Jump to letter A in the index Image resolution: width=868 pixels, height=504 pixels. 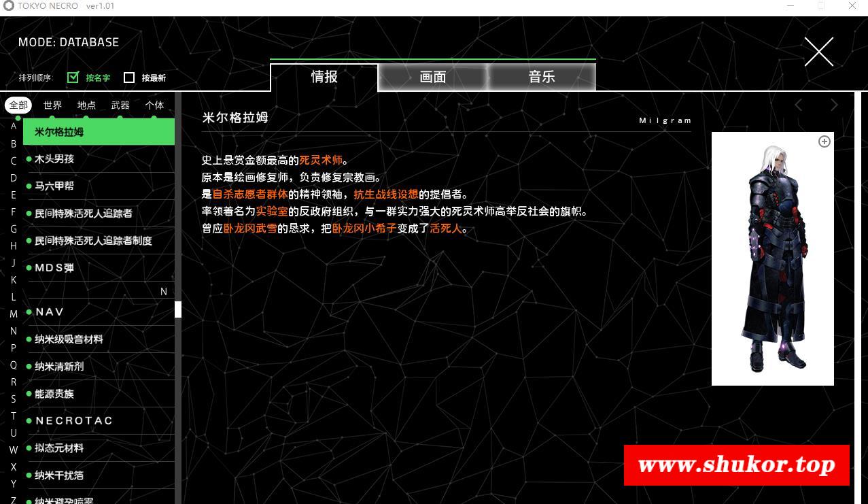(x=14, y=127)
